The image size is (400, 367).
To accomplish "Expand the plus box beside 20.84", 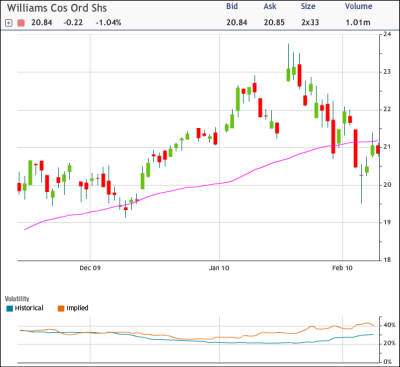I will [9, 23].
